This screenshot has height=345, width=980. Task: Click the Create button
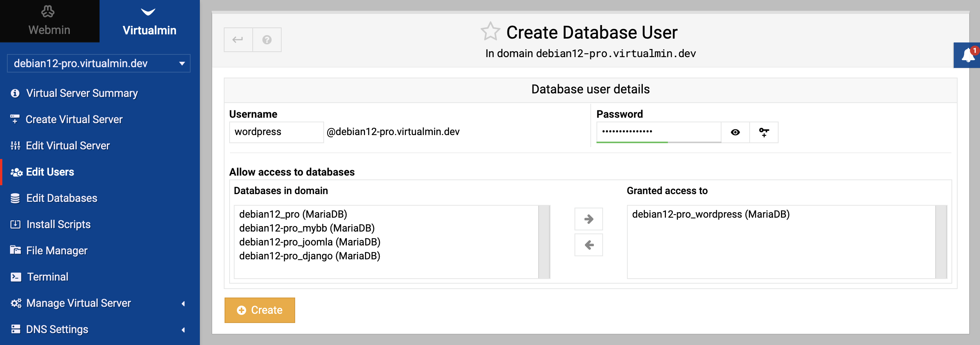260,310
